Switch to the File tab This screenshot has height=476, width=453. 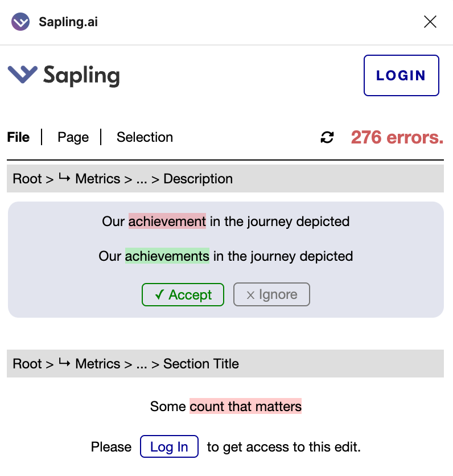[x=18, y=137]
